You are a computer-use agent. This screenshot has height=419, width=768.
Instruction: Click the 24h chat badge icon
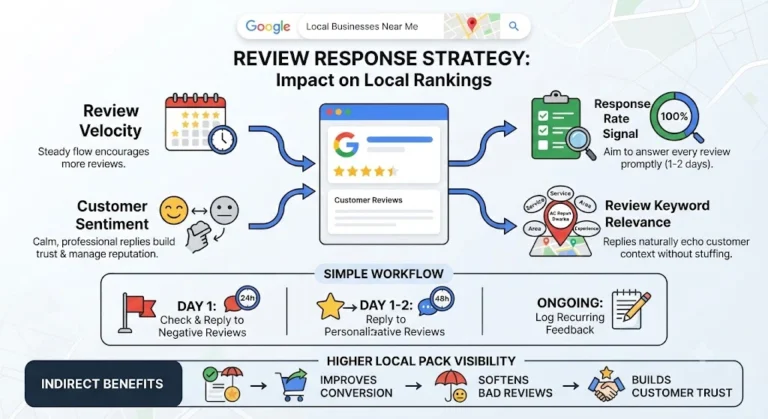pos(241,299)
